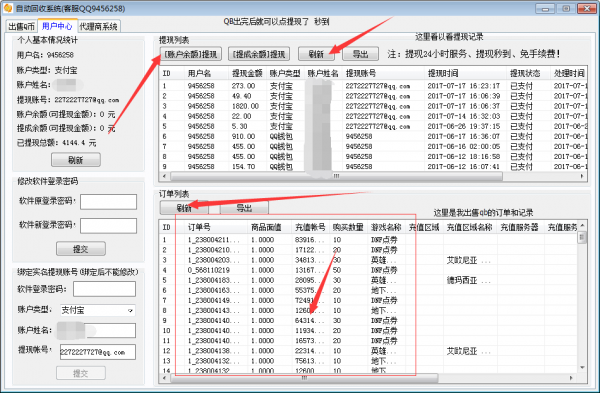Refresh the 提现列表 withdrawal list
The image size is (600, 393).
(x=316, y=54)
